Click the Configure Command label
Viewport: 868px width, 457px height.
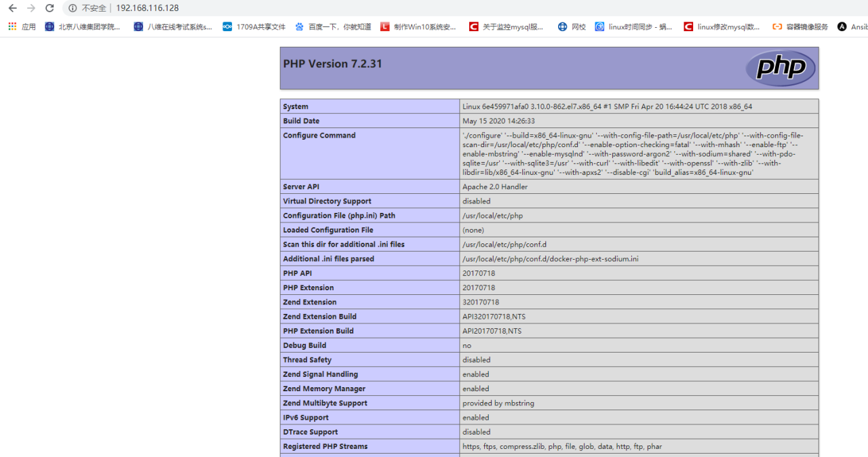click(x=319, y=135)
